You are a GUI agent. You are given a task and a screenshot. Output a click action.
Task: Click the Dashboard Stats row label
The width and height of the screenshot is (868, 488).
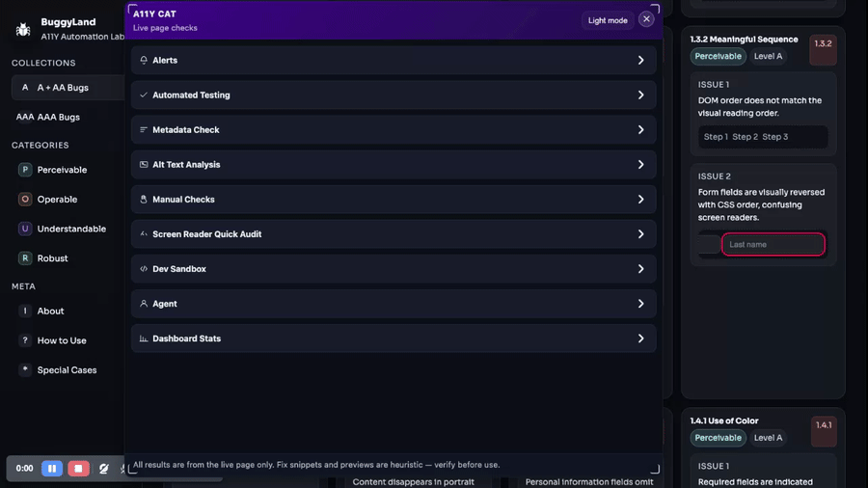pos(186,339)
